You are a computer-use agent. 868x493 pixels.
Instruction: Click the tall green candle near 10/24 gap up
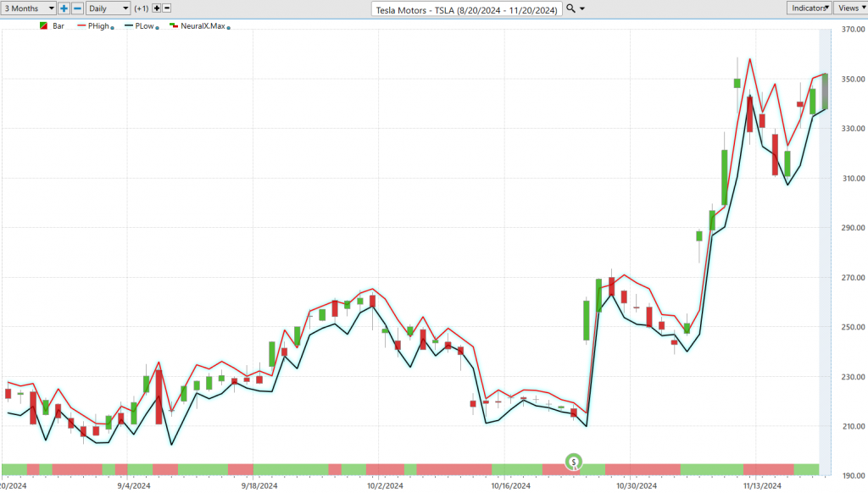(x=587, y=320)
